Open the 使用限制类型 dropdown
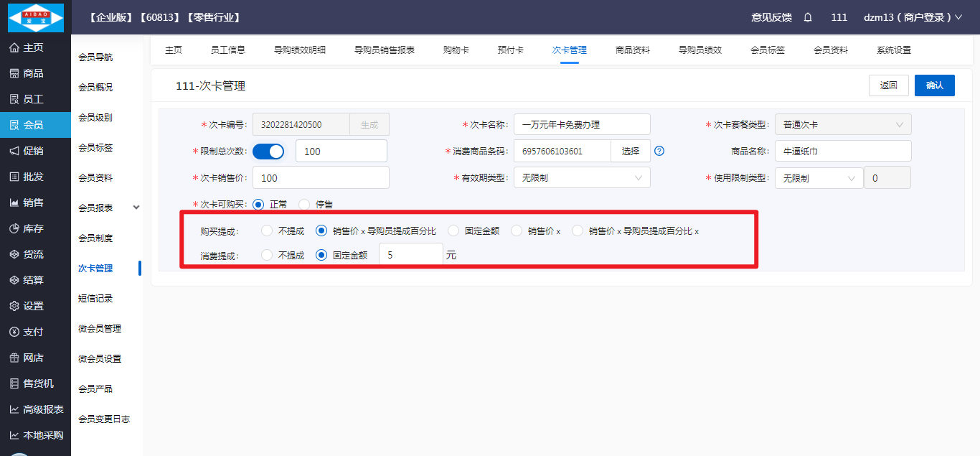 819,177
